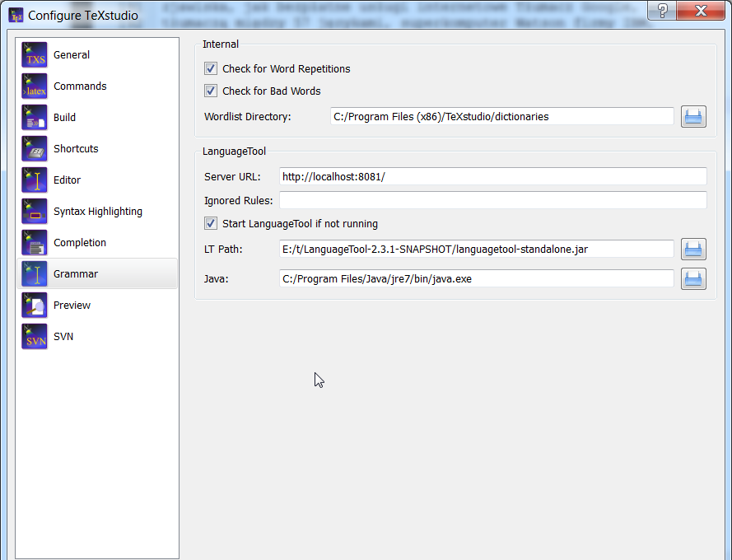
Task: Switch to the Syntax Highlighting page label
Action: (97, 211)
